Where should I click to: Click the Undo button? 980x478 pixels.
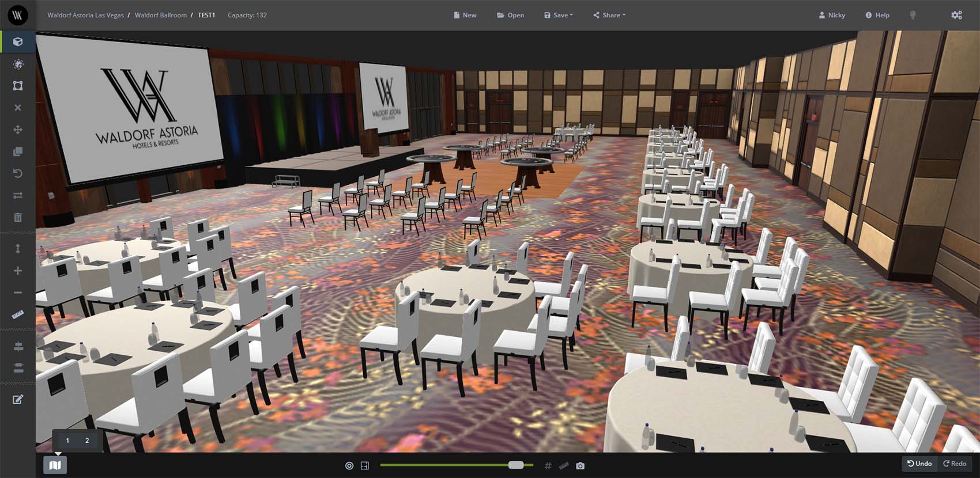point(919,464)
